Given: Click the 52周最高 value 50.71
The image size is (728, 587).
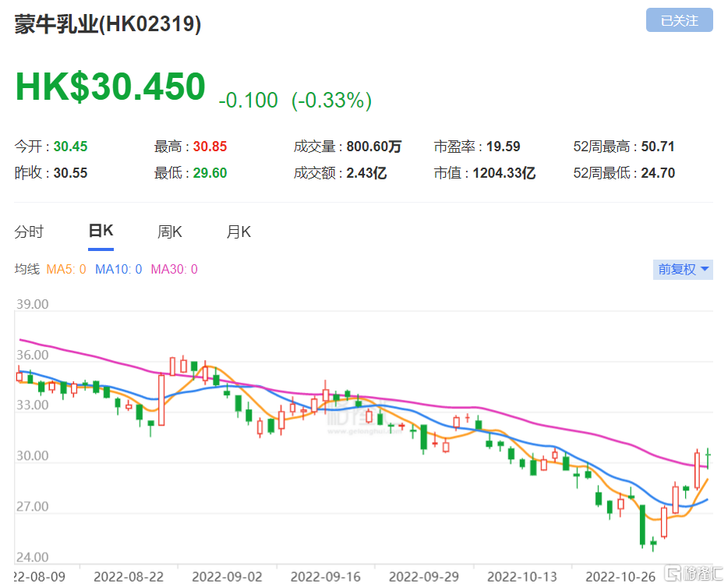Looking at the screenshot, I should (x=658, y=147).
